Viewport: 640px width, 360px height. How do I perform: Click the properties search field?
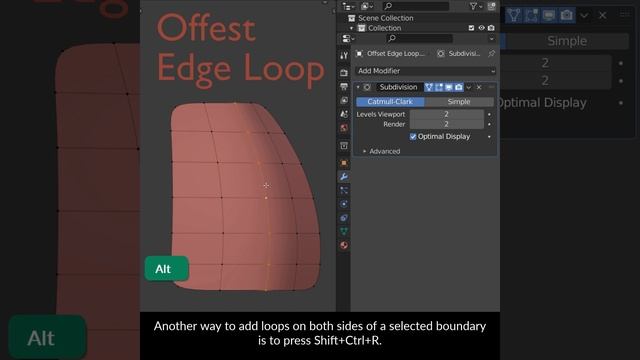(419, 38)
